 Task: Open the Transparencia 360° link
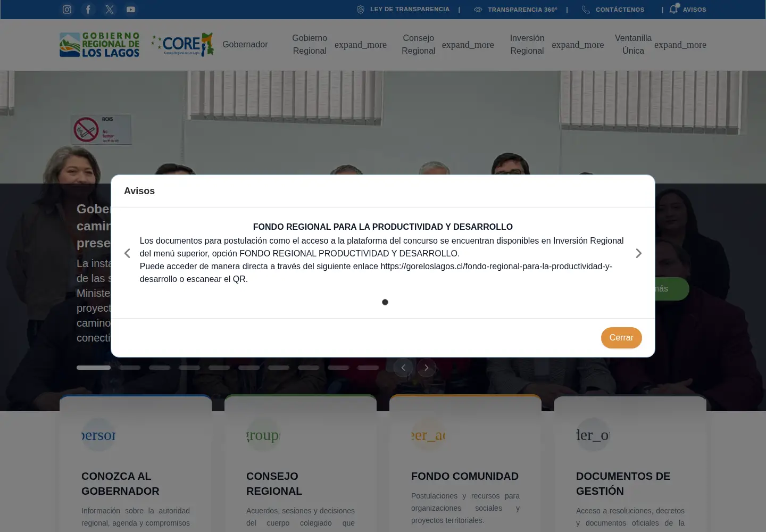523,10
